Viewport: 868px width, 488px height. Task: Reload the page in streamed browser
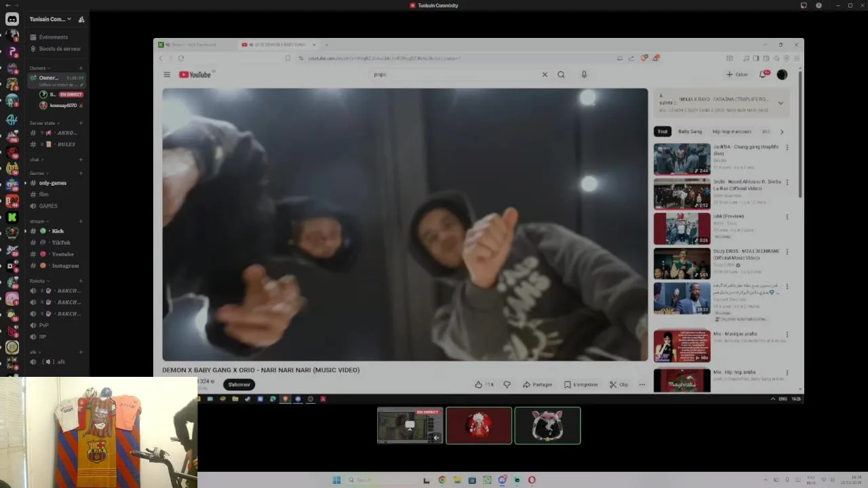(x=180, y=58)
